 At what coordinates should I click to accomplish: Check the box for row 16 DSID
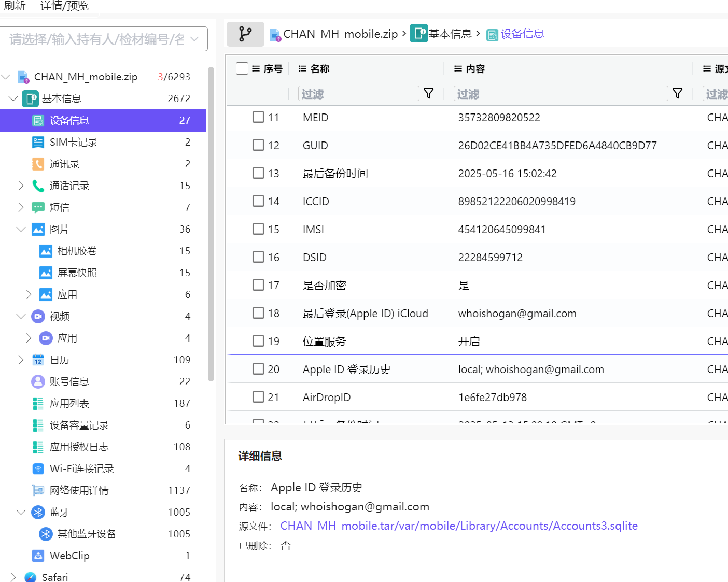pyautogui.click(x=258, y=257)
